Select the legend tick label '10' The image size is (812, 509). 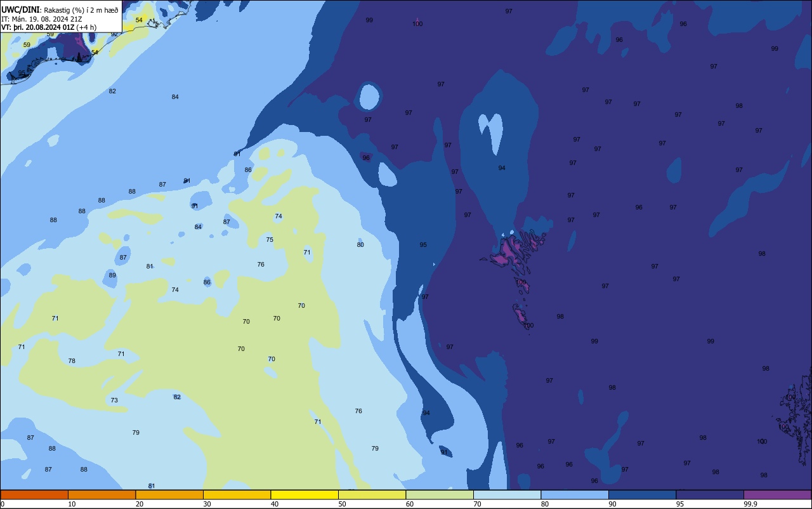click(72, 504)
